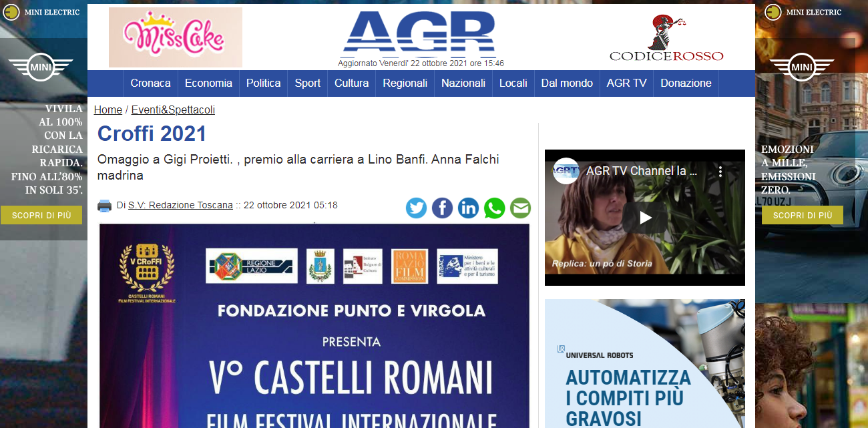This screenshot has height=428, width=868.
Task: Share the article on Twitter
Action: pos(416,208)
